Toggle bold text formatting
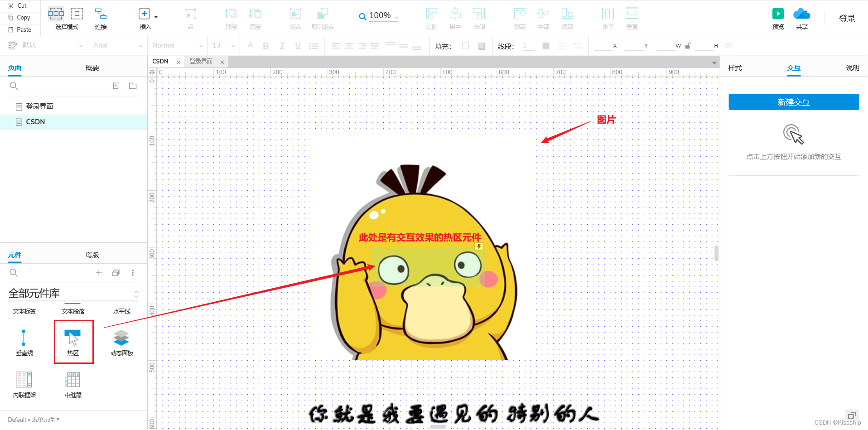This screenshot has width=868, height=430. click(266, 46)
